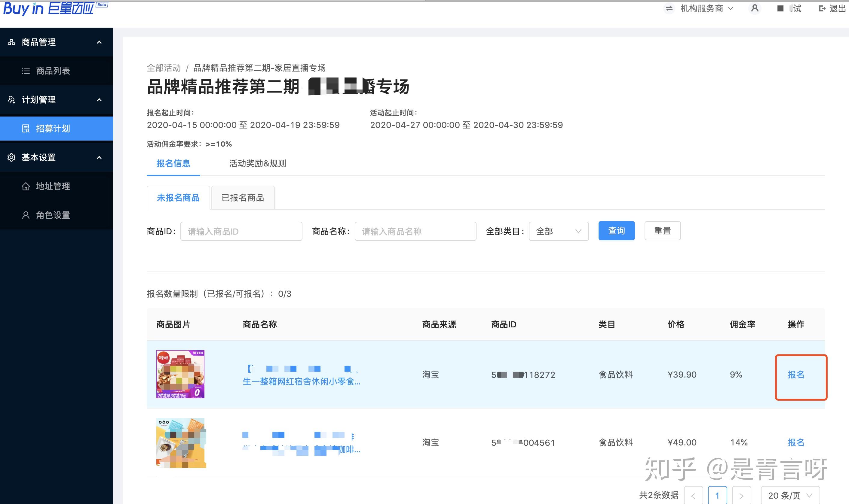Image resolution: width=849 pixels, height=504 pixels.
Task: Click 报名 for the ¥39.90 product
Action: (796, 375)
